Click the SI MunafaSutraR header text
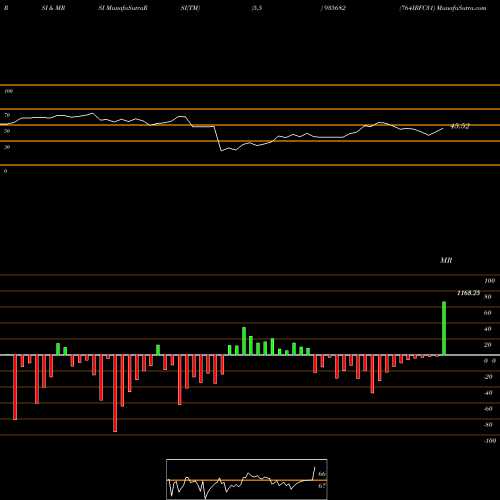This screenshot has height=500, width=500. point(123,8)
